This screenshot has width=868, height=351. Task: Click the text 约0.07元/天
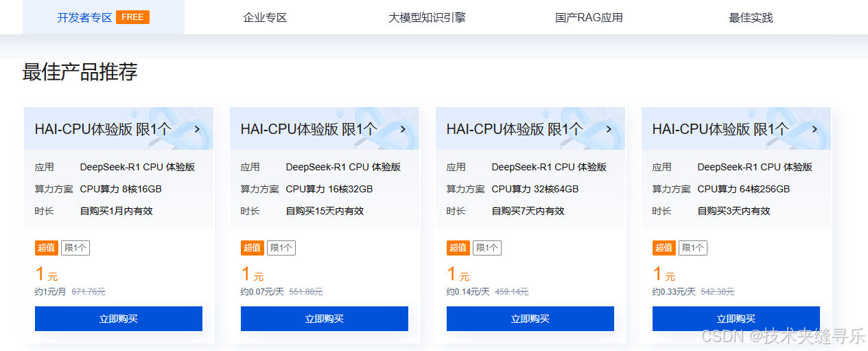tap(262, 292)
